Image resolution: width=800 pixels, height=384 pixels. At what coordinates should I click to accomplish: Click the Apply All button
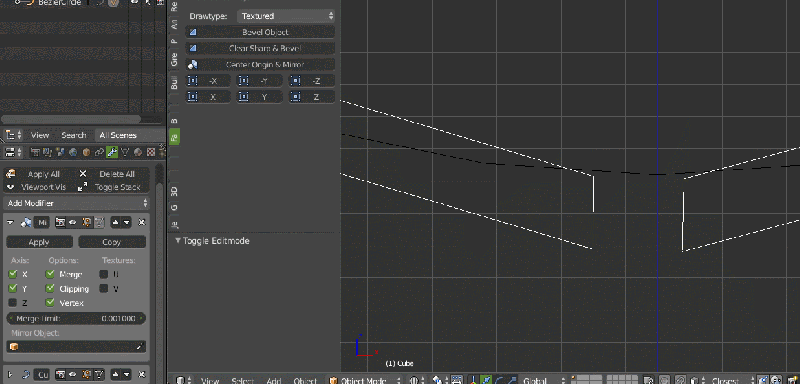41,174
